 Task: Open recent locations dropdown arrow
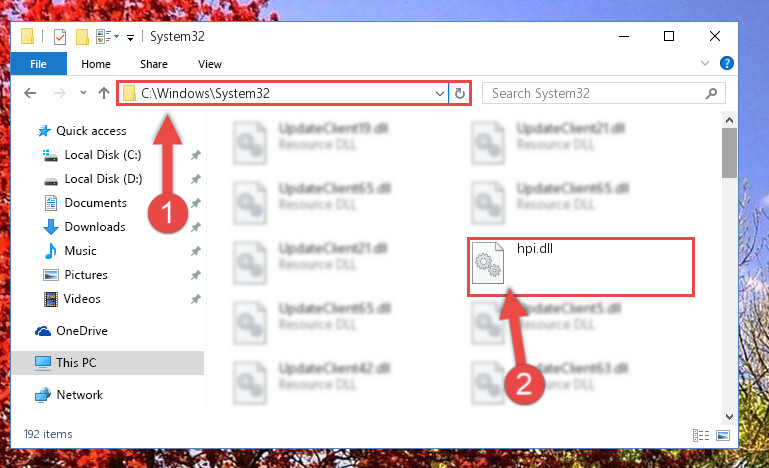pos(83,92)
